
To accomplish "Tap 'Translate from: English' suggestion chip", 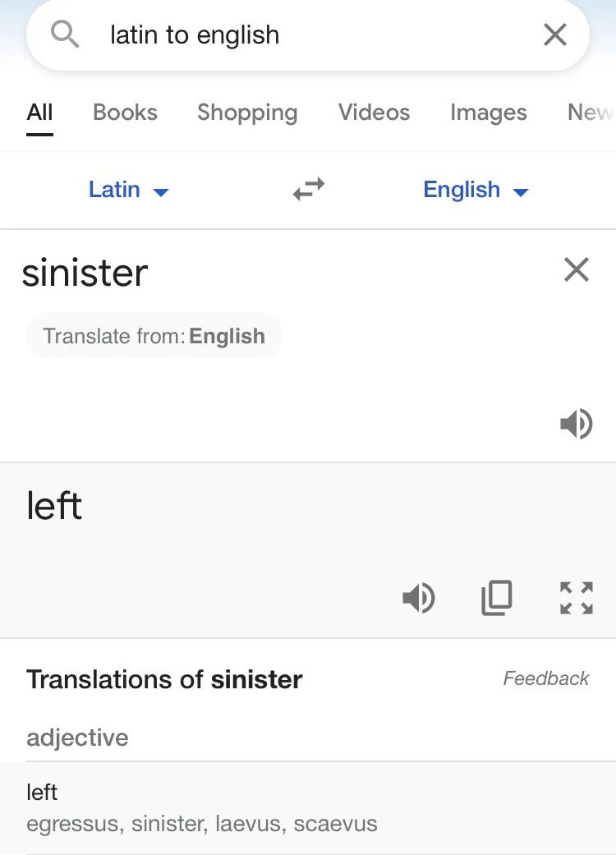I will (x=154, y=336).
